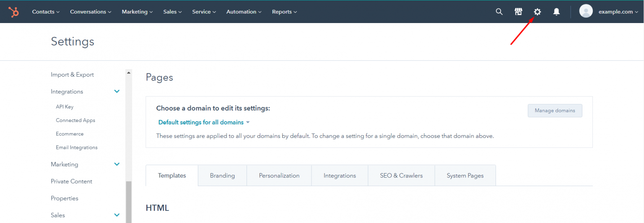Open the Marketplace storefront icon

[518, 12]
